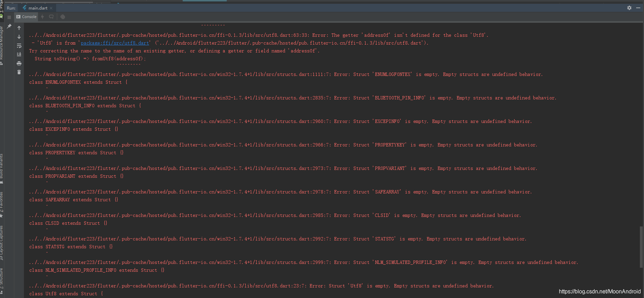Click structs.dart:2835:7 BLUETOOTH_PIN_INFO error line

[293, 98]
